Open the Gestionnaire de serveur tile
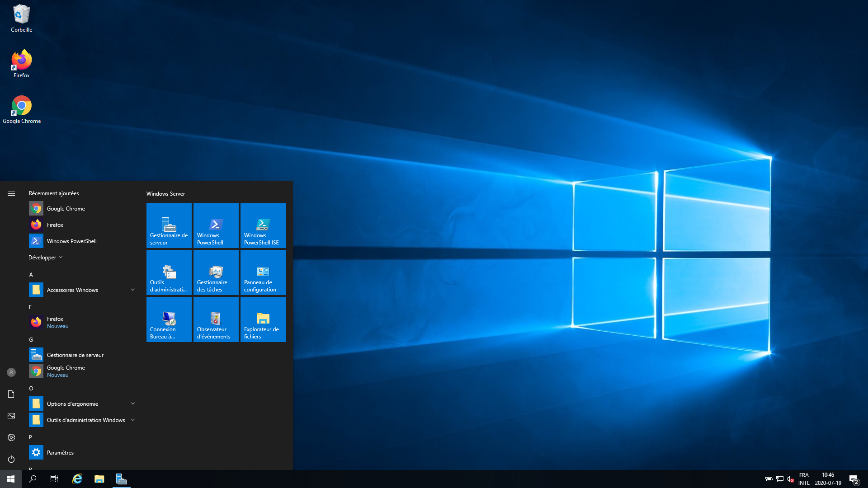Screen dimensions: 868x488 click(x=169, y=225)
